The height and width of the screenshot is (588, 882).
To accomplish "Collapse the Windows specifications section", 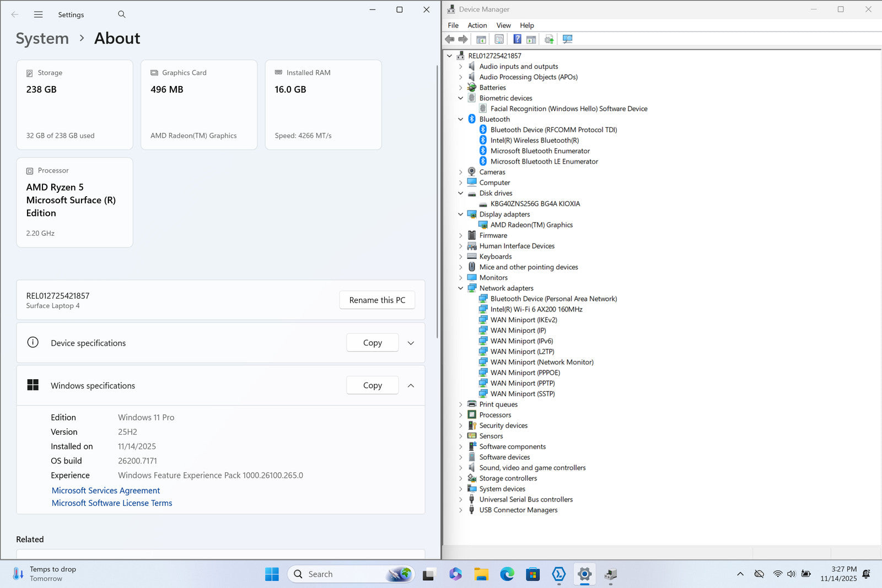I will (x=411, y=386).
